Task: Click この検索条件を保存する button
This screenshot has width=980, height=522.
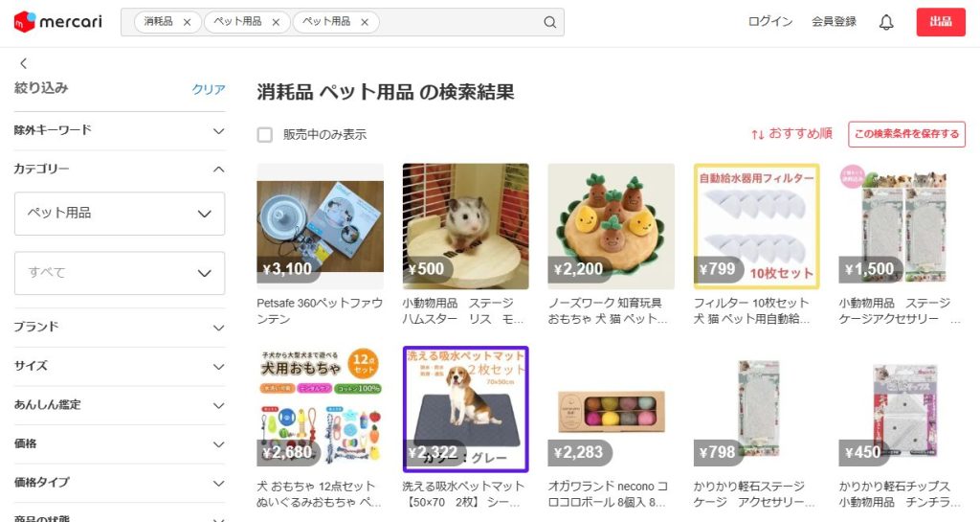Action: (x=906, y=134)
